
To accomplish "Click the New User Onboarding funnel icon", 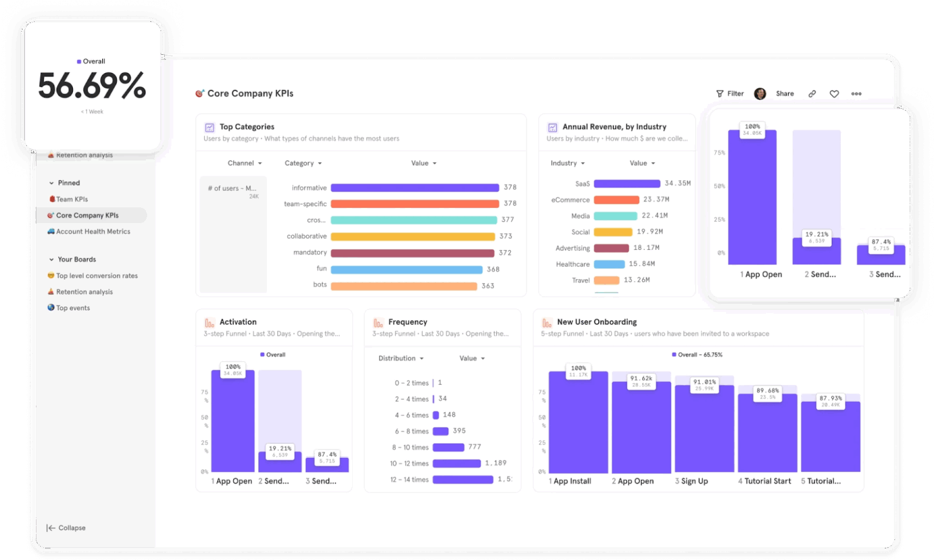I will click(x=546, y=322).
